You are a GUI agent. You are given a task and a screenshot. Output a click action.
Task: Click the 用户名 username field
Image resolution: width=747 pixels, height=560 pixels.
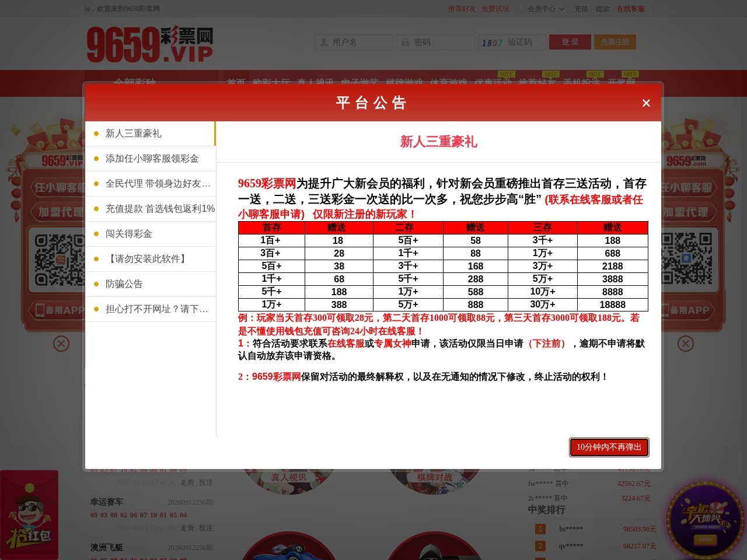(354, 42)
